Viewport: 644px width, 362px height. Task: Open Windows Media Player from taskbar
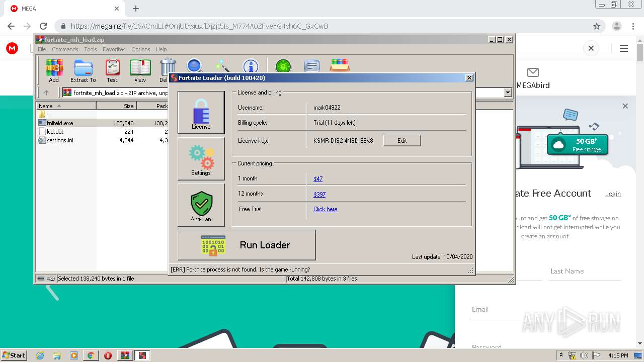click(74, 355)
